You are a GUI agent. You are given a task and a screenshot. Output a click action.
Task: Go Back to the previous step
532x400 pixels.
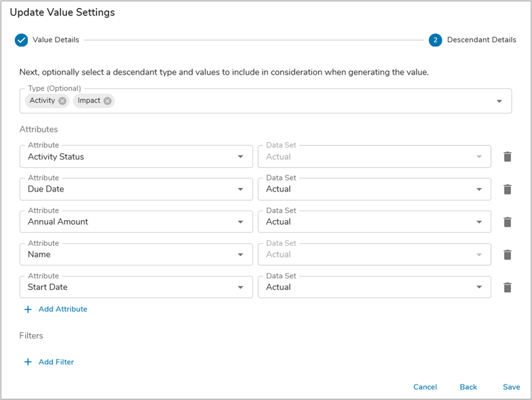click(468, 387)
